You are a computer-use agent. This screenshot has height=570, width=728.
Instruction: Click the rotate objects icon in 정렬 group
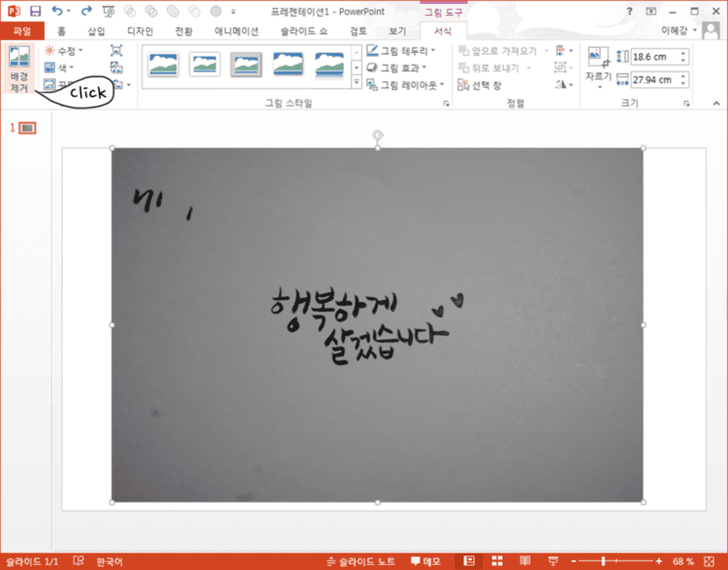coord(561,84)
